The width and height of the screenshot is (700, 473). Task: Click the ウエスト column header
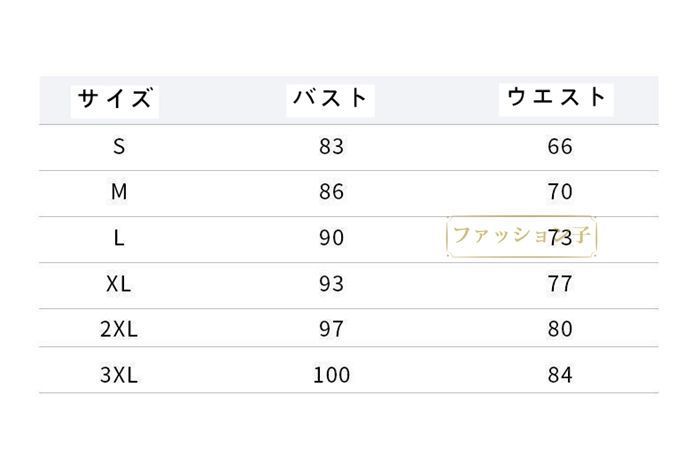(x=558, y=97)
